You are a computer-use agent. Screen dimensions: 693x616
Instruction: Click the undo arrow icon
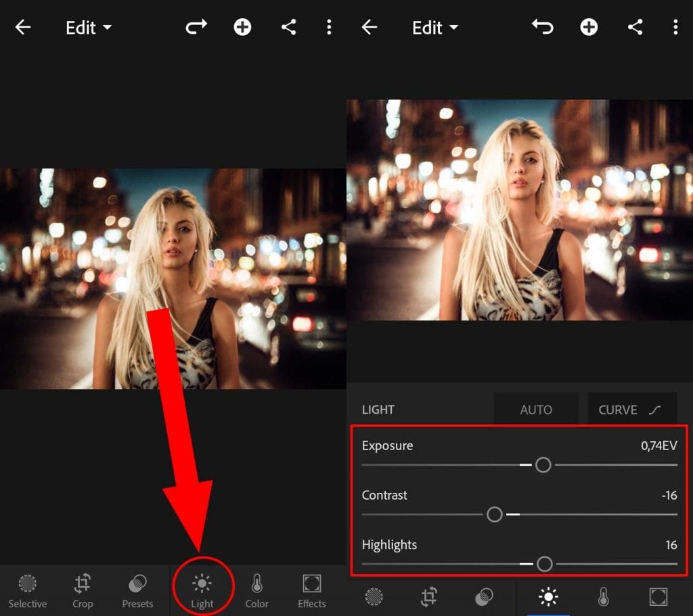(542, 28)
